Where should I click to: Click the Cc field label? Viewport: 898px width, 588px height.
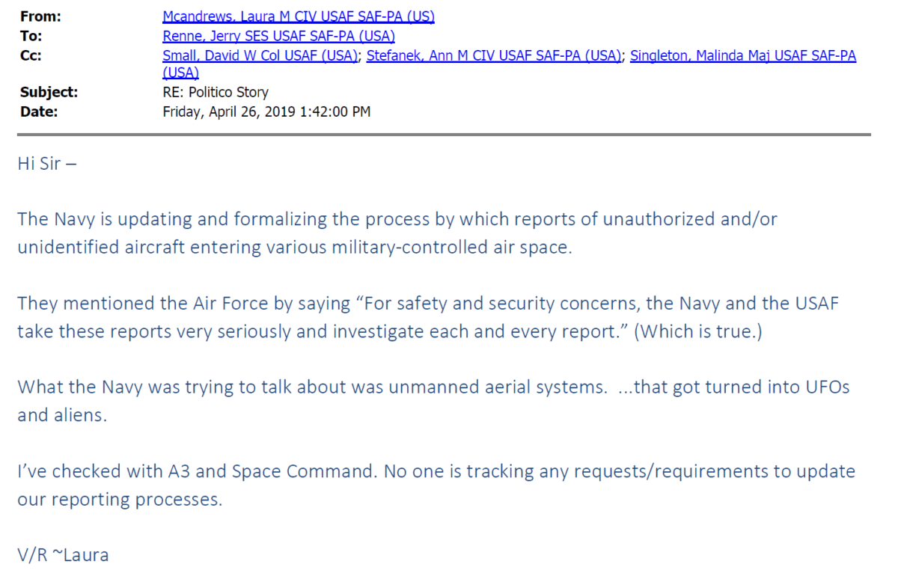[x=31, y=55]
